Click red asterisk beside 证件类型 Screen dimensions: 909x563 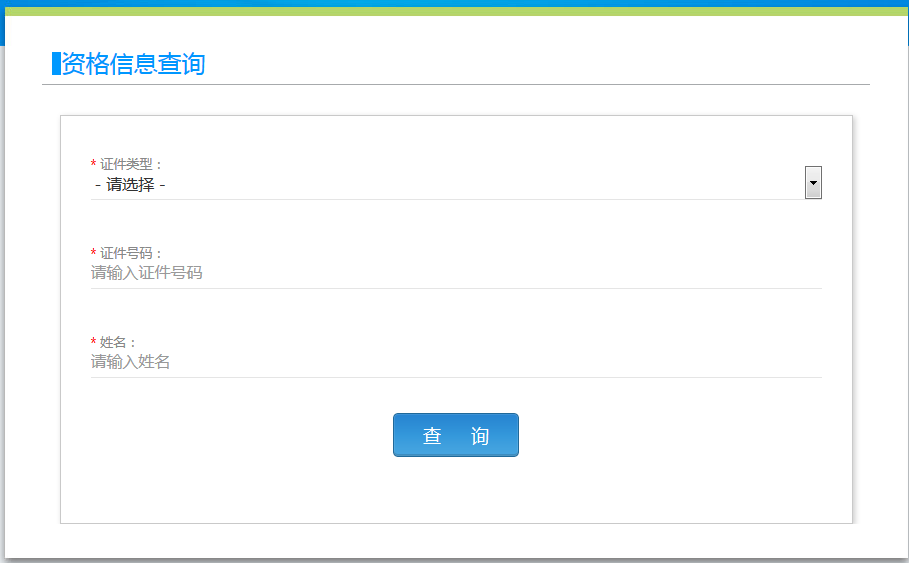tap(94, 164)
